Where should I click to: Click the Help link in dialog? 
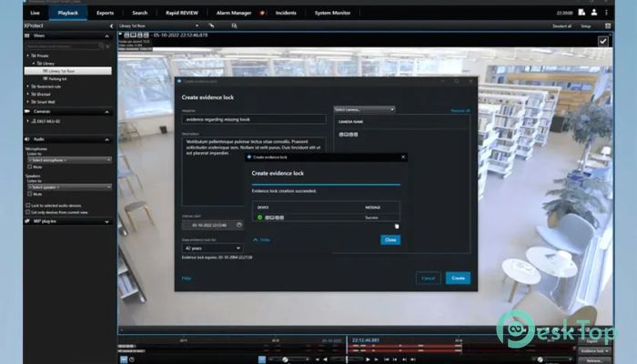pos(186,278)
